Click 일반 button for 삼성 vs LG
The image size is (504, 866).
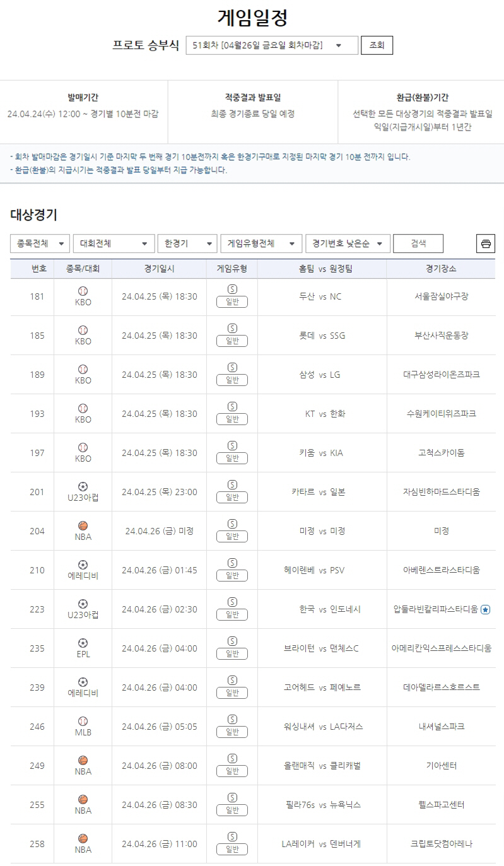click(232, 380)
